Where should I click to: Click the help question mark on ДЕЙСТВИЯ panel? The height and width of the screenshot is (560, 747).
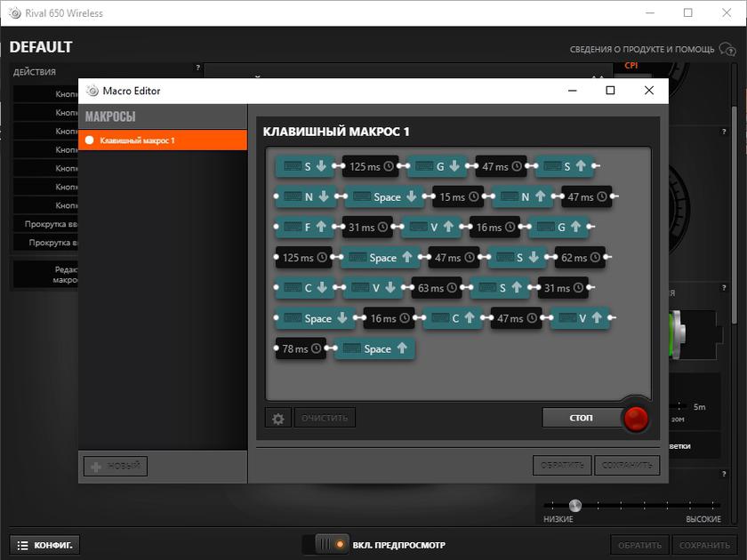click(197, 68)
